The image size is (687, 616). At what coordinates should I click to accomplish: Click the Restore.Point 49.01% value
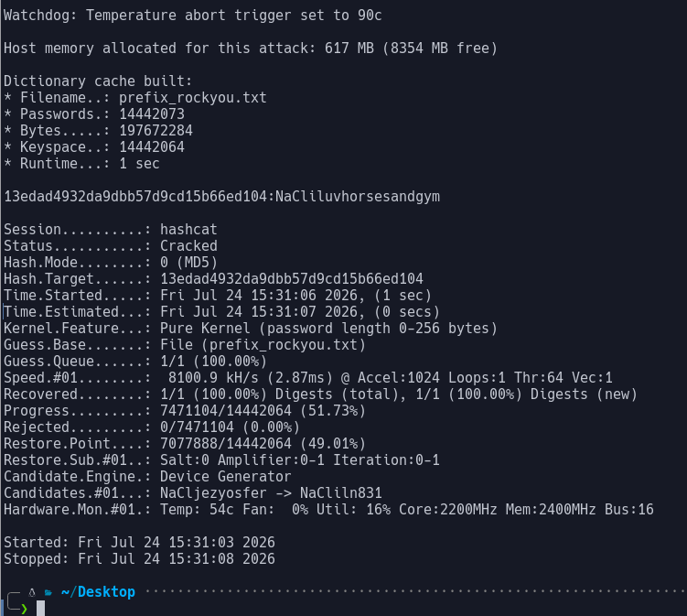[333, 444]
